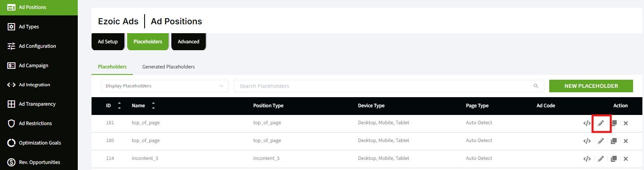Edit placeholder 181 with the pencil icon
644x170 pixels.
(601, 123)
